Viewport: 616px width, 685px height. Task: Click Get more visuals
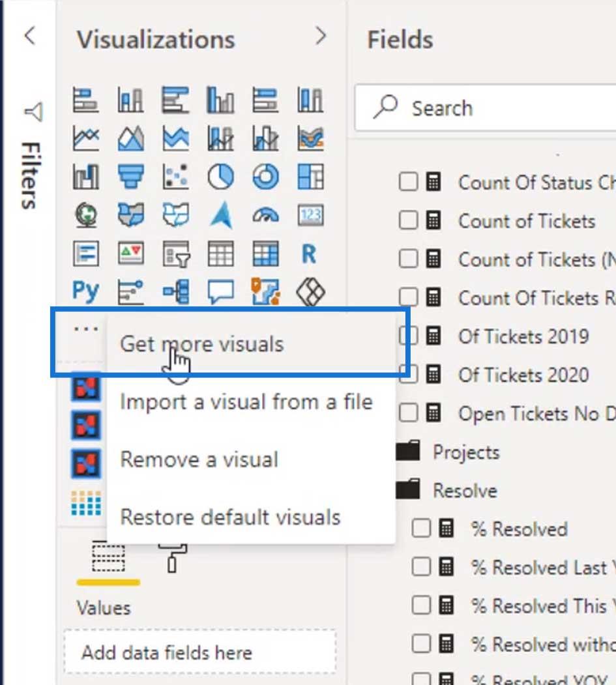coord(202,344)
